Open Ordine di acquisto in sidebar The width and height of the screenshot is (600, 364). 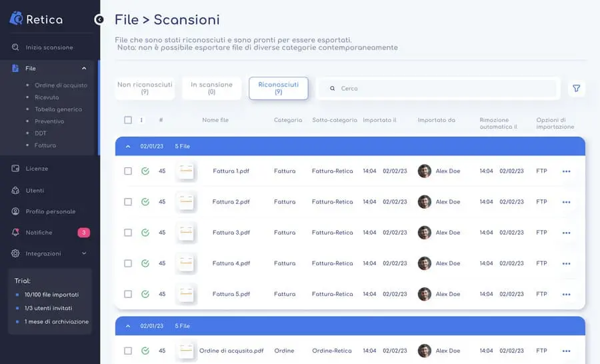pos(61,85)
